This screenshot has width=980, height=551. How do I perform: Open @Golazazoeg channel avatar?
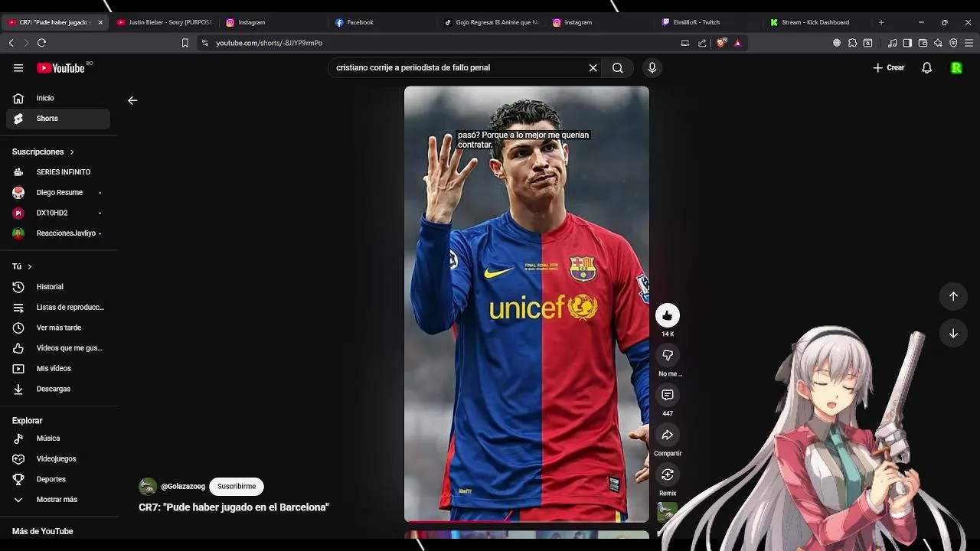(148, 487)
